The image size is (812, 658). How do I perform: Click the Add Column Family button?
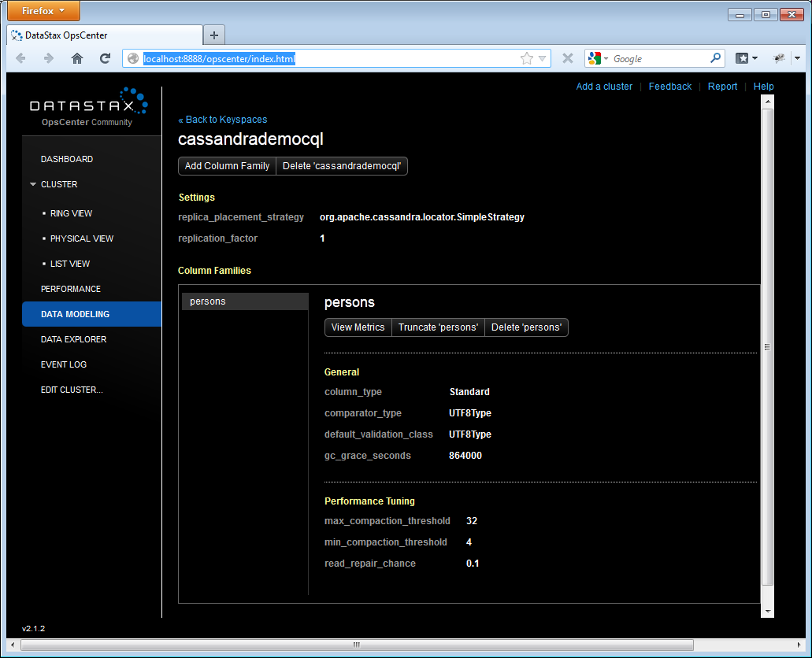click(227, 166)
